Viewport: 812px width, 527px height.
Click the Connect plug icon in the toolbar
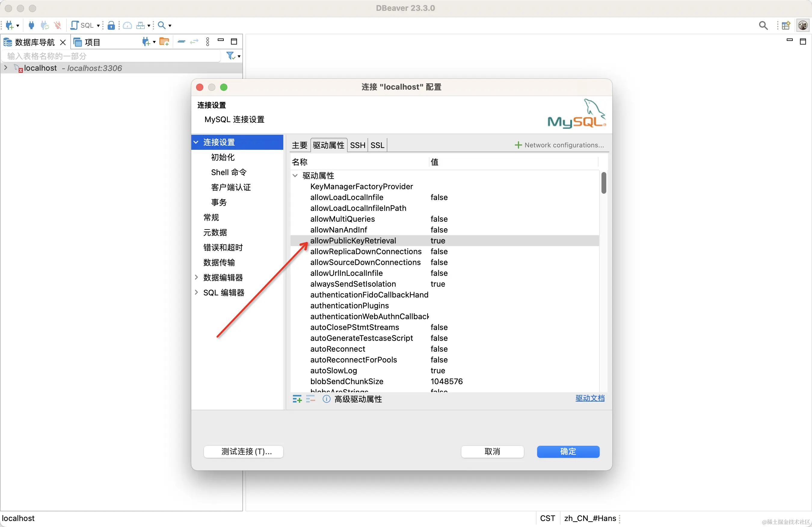(x=31, y=25)
